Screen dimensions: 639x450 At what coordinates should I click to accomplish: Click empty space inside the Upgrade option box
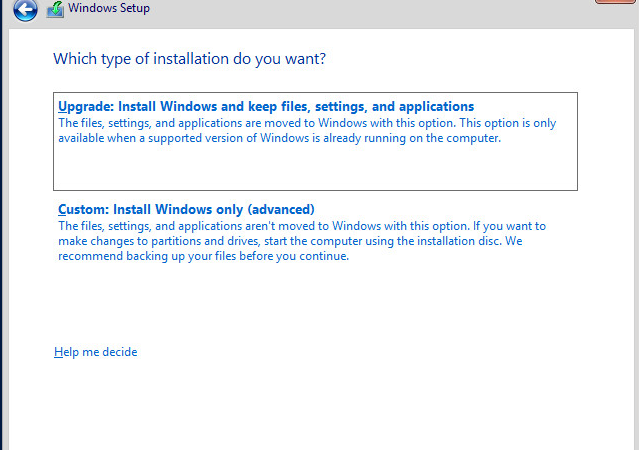(x=315, y=168)
